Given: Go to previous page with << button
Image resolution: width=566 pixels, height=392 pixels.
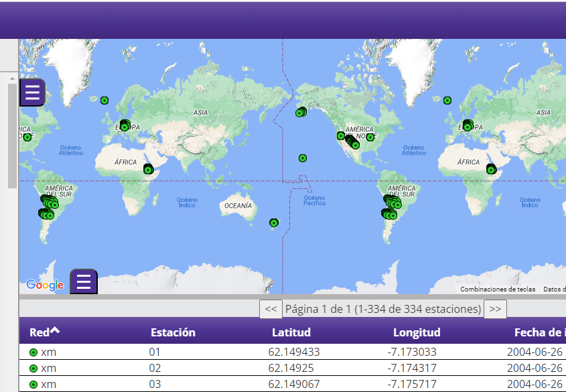Looking at the screenshot, I should [x=271, y=309].
